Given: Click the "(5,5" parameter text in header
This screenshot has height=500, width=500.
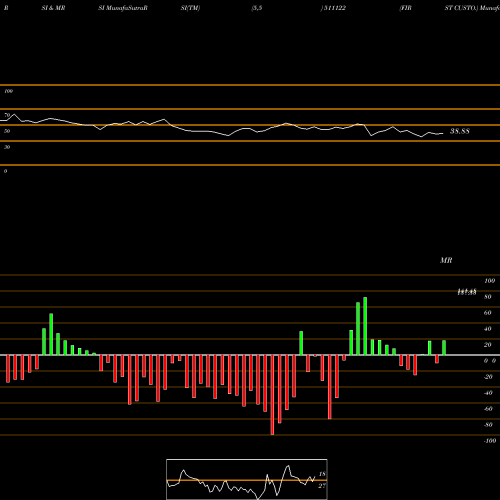Looking at the screenshot, I should 257,8.
